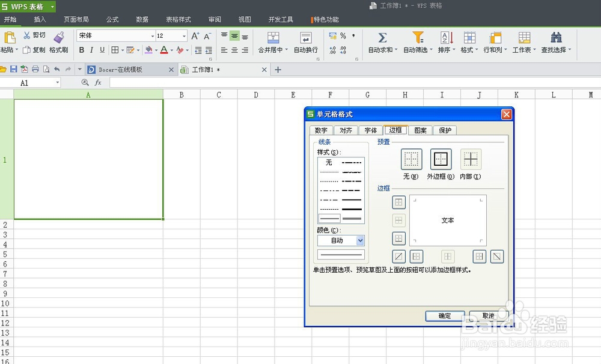
Task: Add a new document tab with plus
Action: click(x=278, y=70)
